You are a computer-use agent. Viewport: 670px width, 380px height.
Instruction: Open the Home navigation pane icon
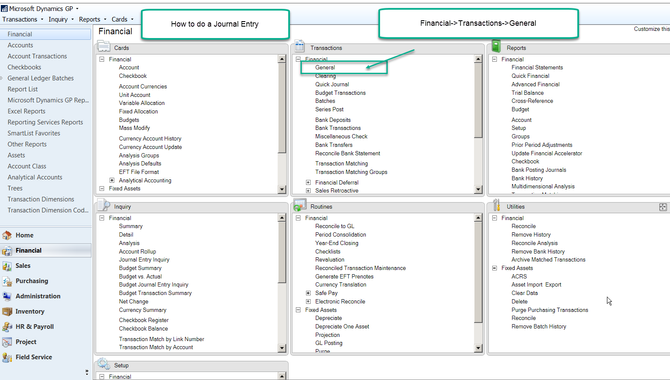tap(7, 235)
